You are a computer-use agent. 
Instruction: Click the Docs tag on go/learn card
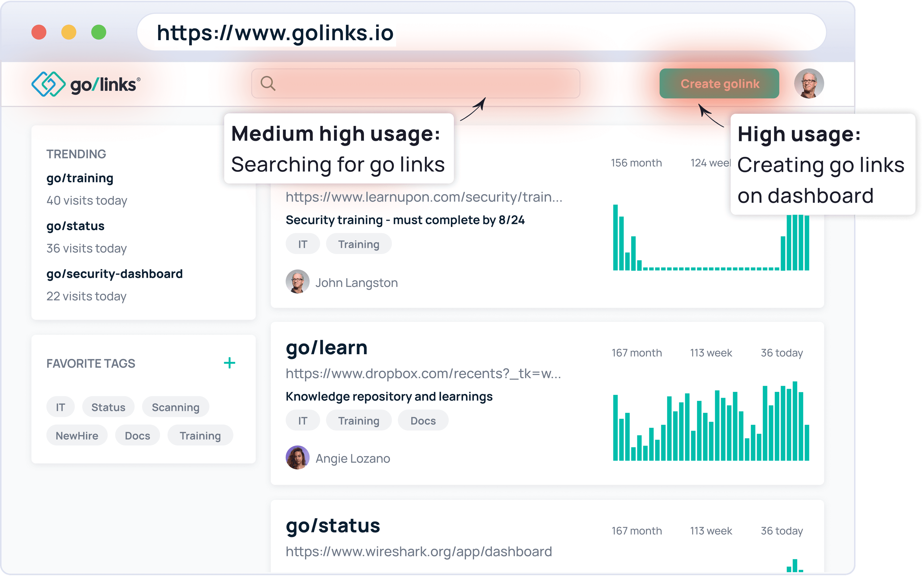tap(423, 421)
